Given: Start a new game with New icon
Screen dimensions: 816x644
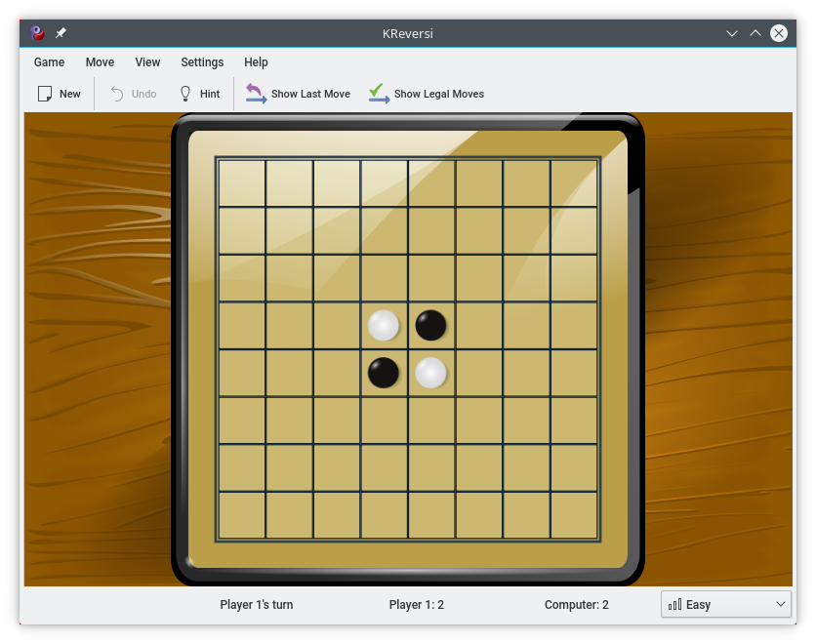Looking at the screenshot, I should click(x=45, y=94).
